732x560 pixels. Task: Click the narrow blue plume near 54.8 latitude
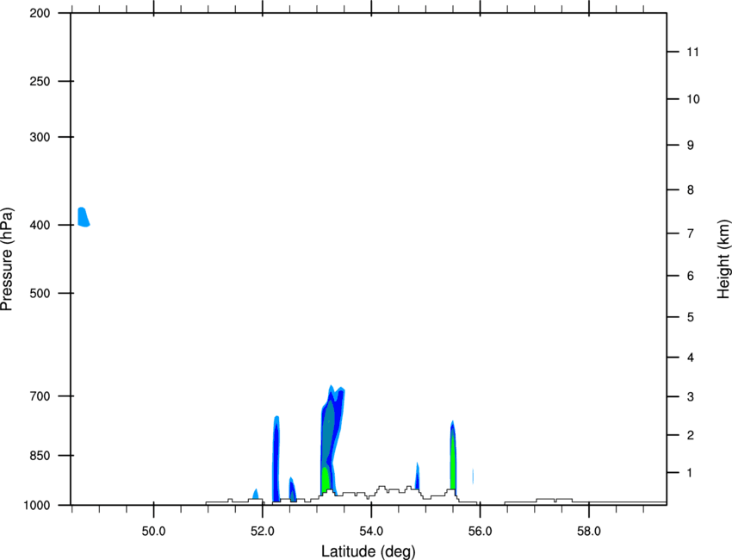point(418,476)
